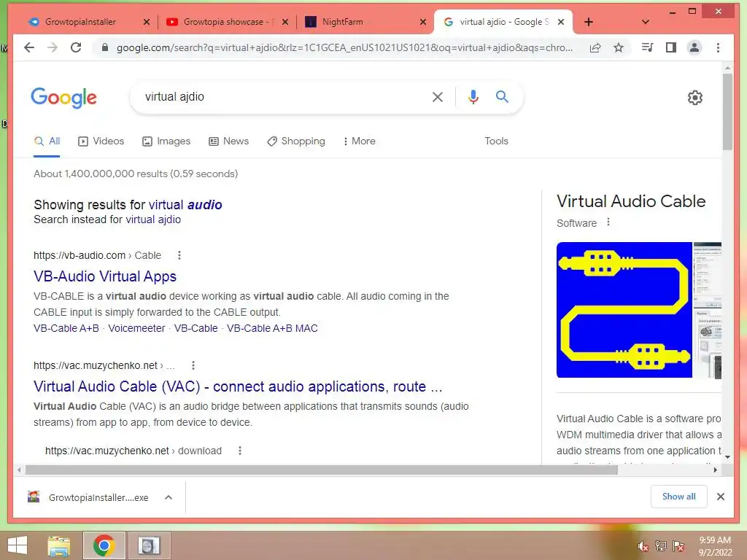
Task: Select the News results tab
Action: tap(228, 141)
